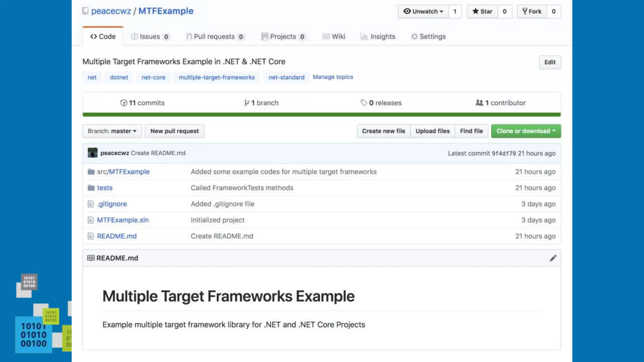Open the tests folder
The width and height of the screenshot is (644, 362).
105,188
